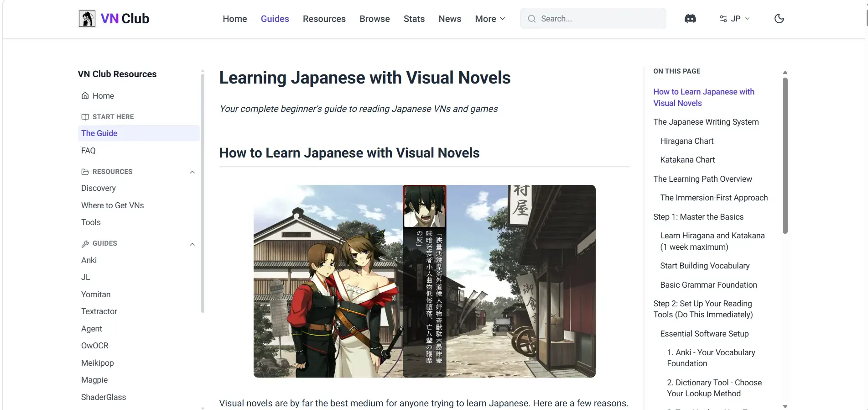Jump to Dictionary Tool - Choose Lookup Method
The image size is (868, 410).
click(714, 388)
